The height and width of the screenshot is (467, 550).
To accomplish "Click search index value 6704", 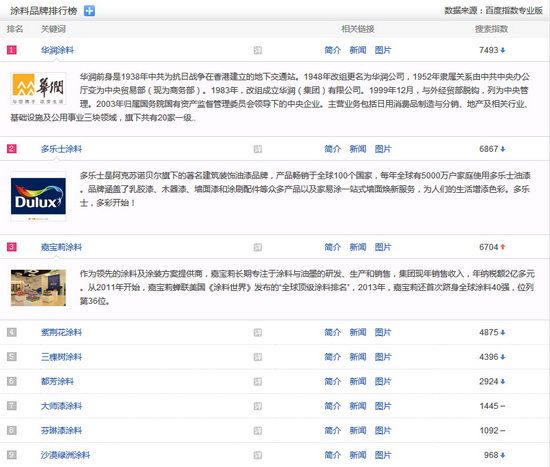I will tap(489, 247).
